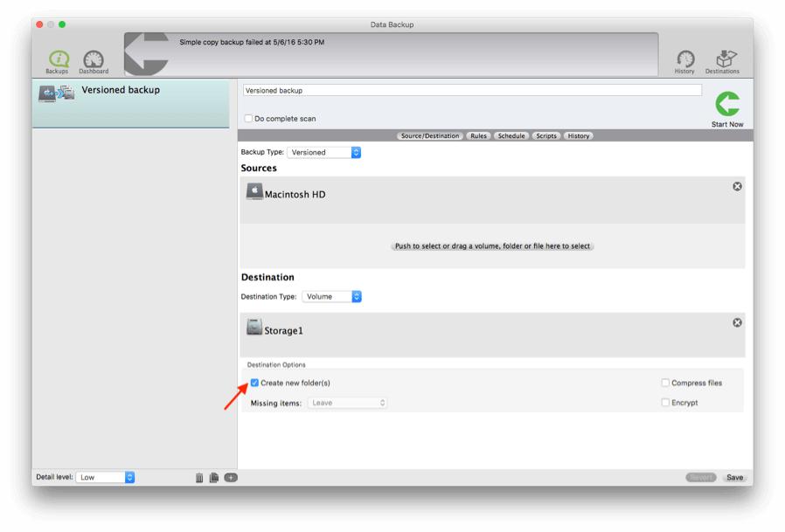Open the Backups panel
The image size is (785, 532).
(x=57, y=58)
